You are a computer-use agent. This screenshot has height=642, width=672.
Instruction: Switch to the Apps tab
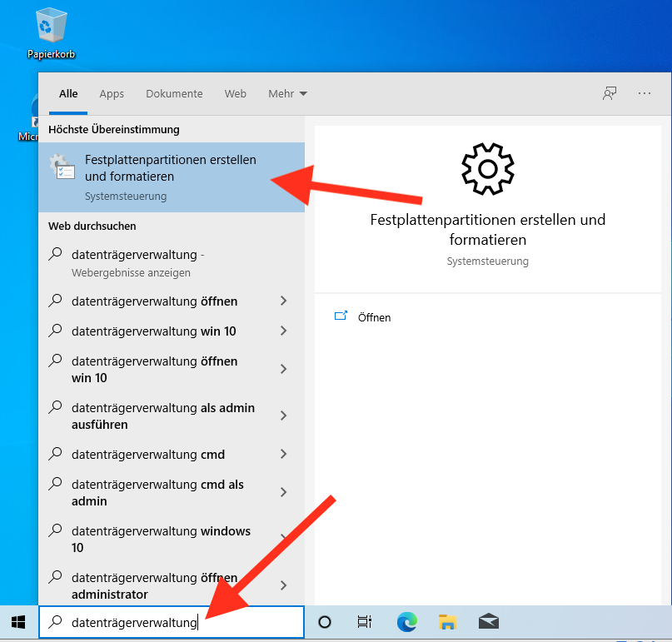(112, 94)
